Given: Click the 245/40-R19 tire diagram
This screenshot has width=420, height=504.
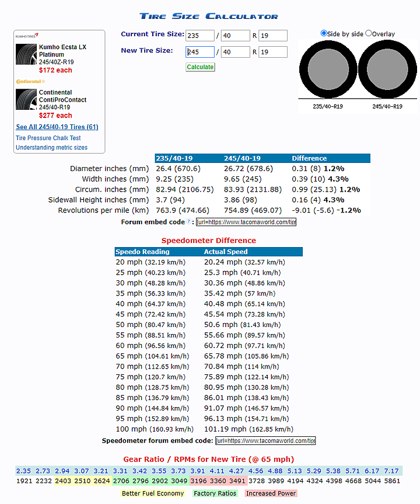Looking at the screenshot, I should (x=387, y=69).
